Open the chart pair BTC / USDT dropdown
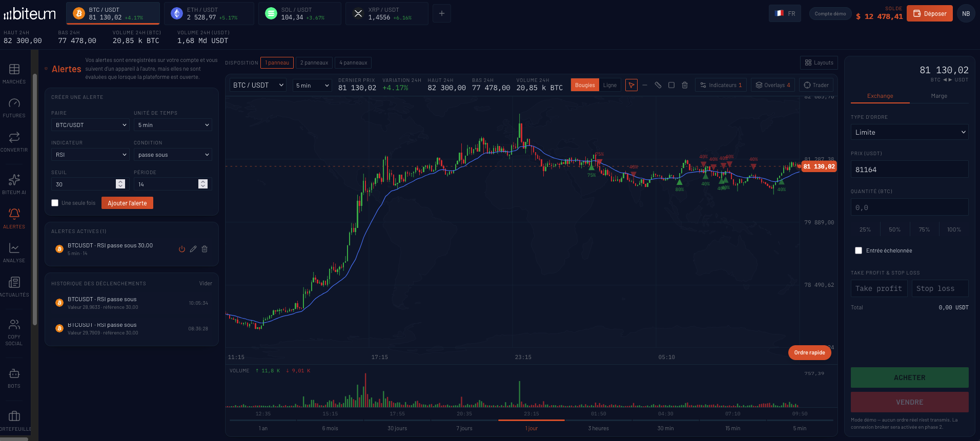Viewport: 980px width, 441px height. [258, 85]
